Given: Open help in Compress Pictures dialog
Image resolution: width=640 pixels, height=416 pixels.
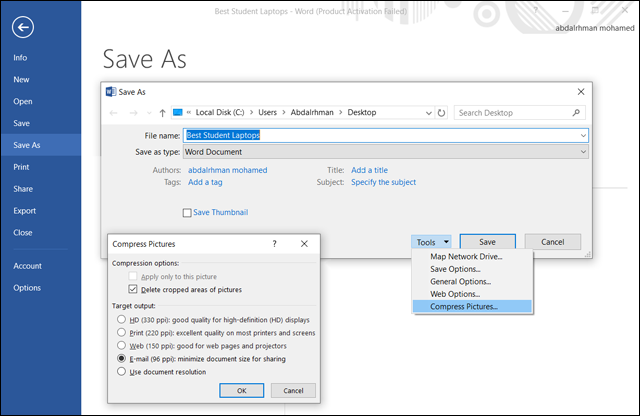Looking at the screenshot, I should (274, 244).
